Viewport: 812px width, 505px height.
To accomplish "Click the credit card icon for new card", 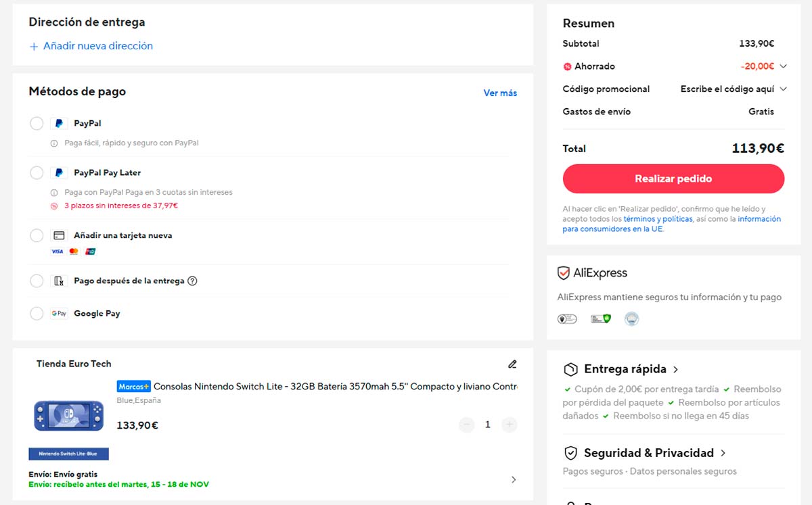I will 59,236.
